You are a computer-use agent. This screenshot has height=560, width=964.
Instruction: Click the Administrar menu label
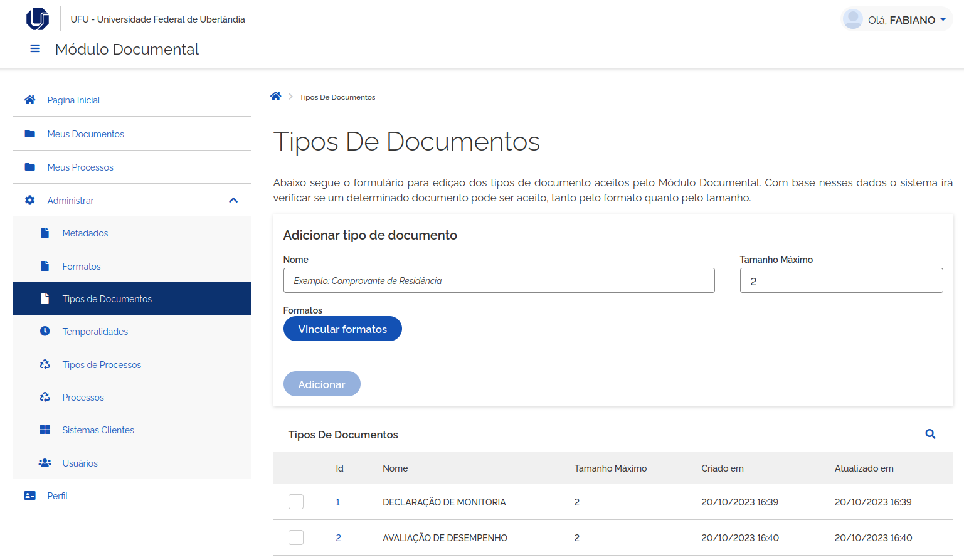70,201
